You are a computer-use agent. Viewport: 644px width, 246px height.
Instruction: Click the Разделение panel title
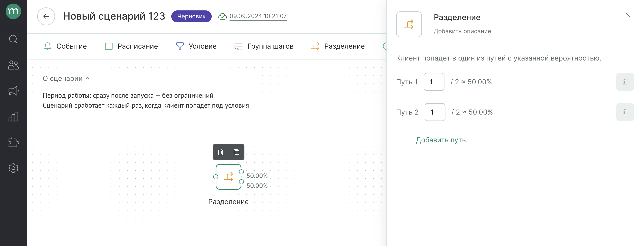pos(457,17)
